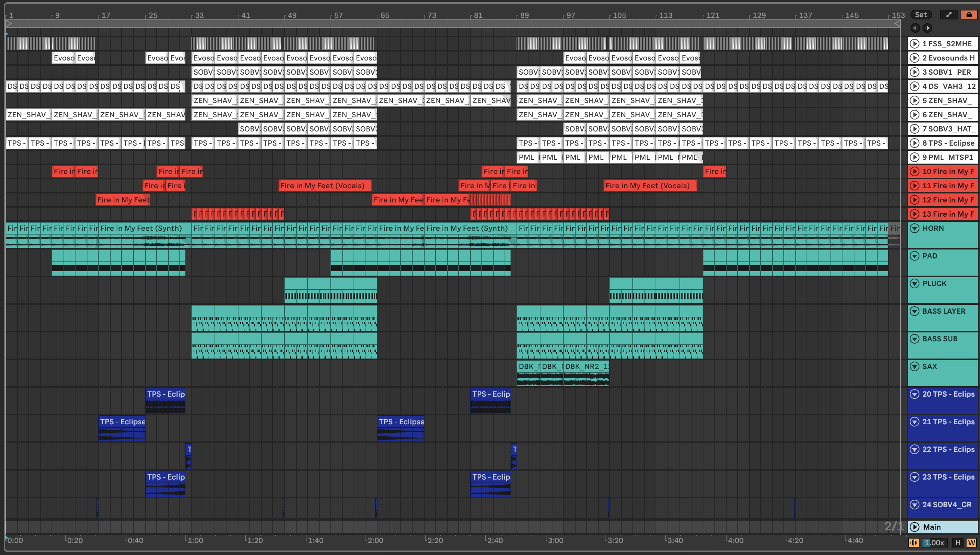Unfold the 1 FSS_S2MHE track arrow

click(914, 44)
